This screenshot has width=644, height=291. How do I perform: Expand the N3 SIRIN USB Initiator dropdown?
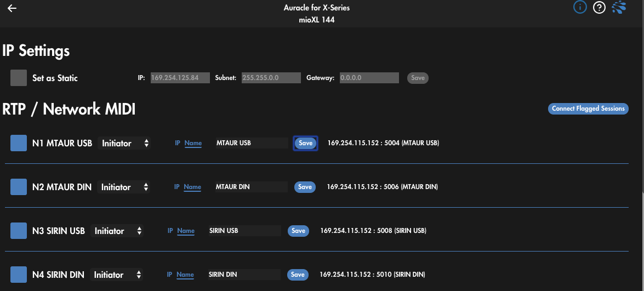click(117, 231)
